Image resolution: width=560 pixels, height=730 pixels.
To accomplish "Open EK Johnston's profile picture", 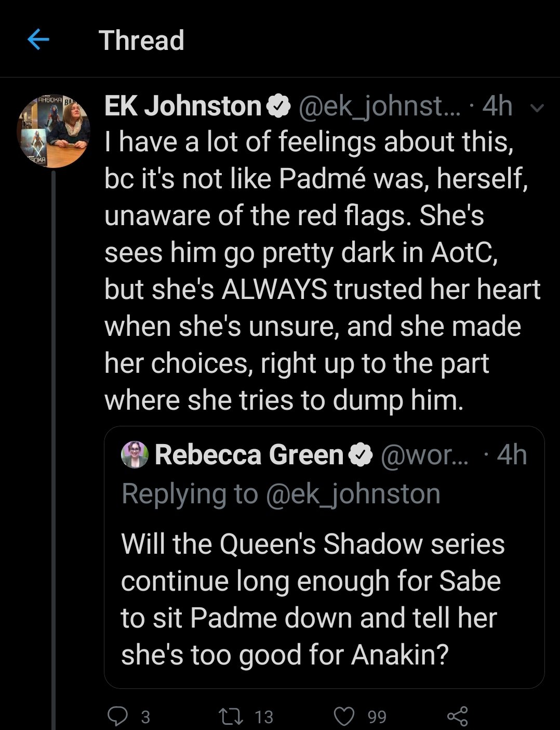I will pos(54,132).
